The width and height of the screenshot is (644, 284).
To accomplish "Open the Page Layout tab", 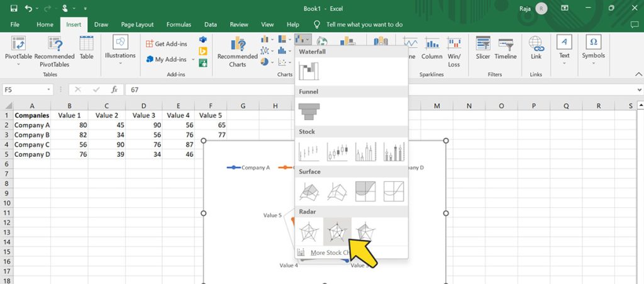I will (137, 25).
